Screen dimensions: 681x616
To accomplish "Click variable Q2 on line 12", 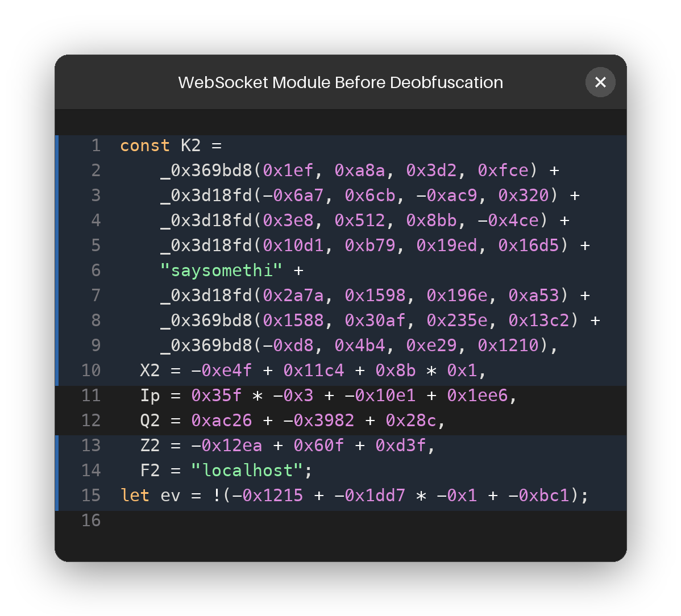I will pyautogui.click(x=150, y=420).
